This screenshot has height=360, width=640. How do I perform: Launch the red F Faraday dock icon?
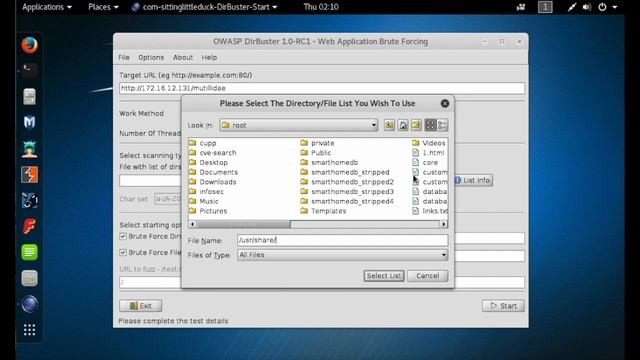(29, 226)
